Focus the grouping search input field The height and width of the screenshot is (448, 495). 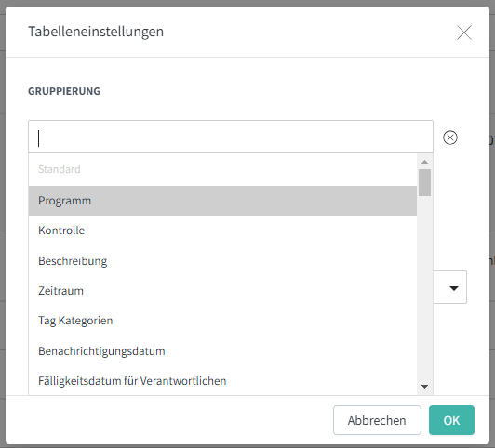231,137
